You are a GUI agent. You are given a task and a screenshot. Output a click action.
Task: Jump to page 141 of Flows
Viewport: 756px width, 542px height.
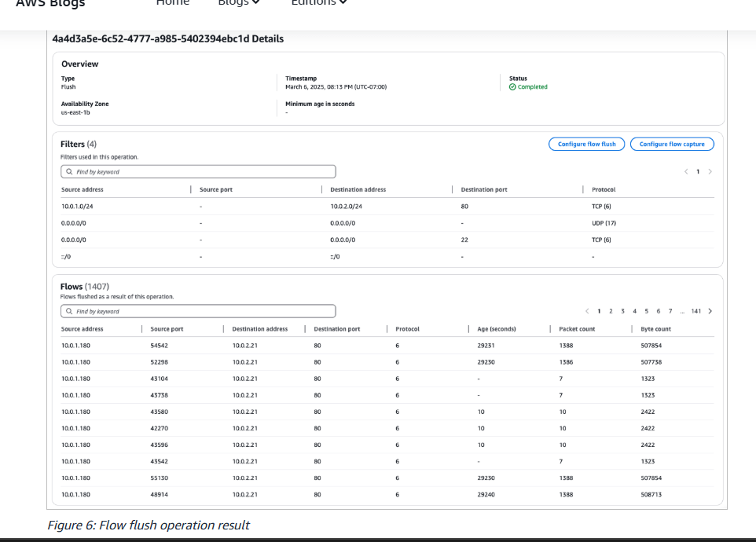696,311
